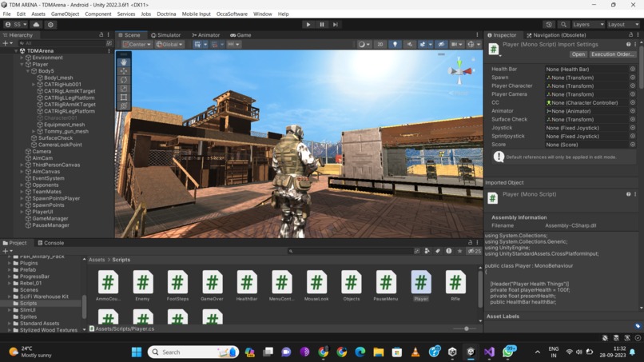Collapse the Player object in Hierarchy

(x=22, y=65)
